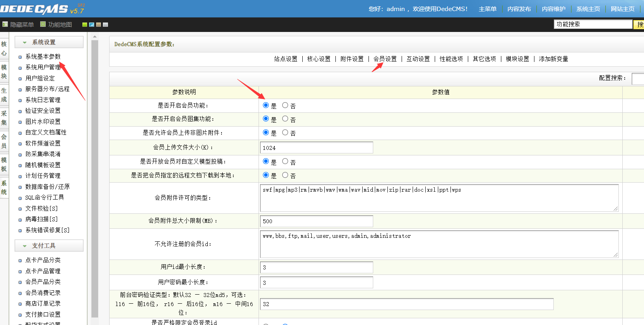This screenshot has height=325, width=644.
Task: Select 是 for 是否把会员指定的远程文档下载到本地
Action: tap(266, 175)
